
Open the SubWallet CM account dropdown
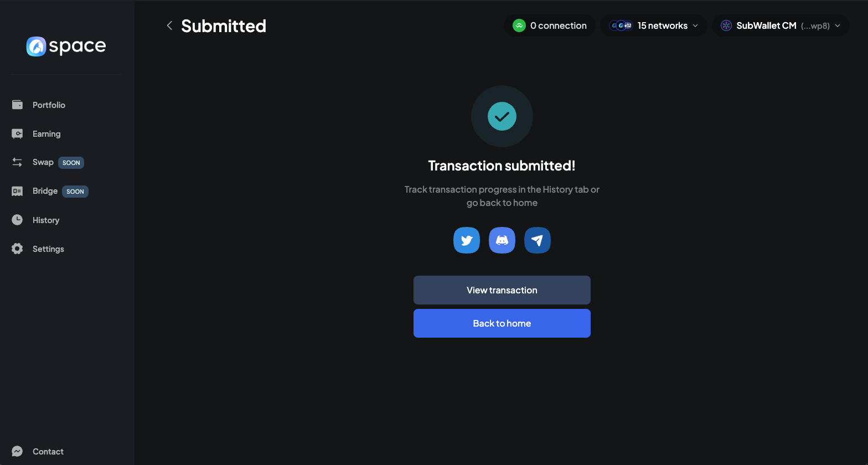coord(766,25)
